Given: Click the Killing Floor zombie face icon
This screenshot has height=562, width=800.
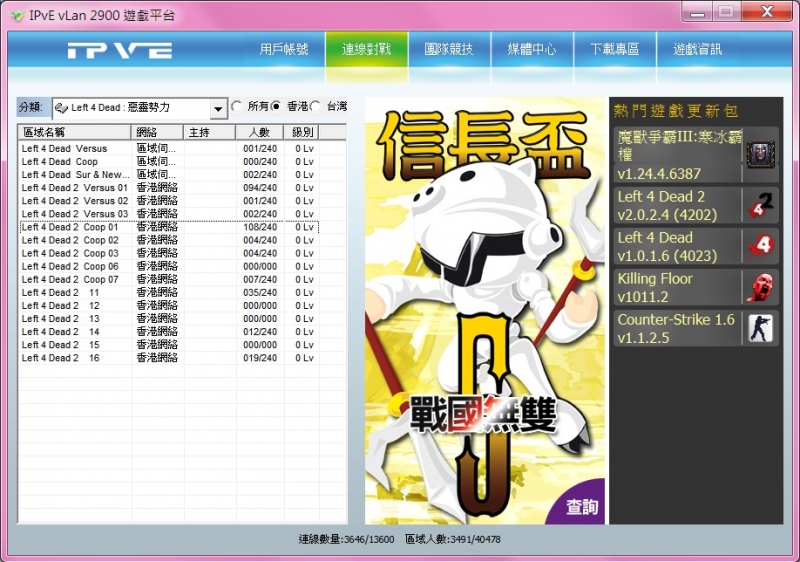Looking at the screenshot, I should point(760,287).
